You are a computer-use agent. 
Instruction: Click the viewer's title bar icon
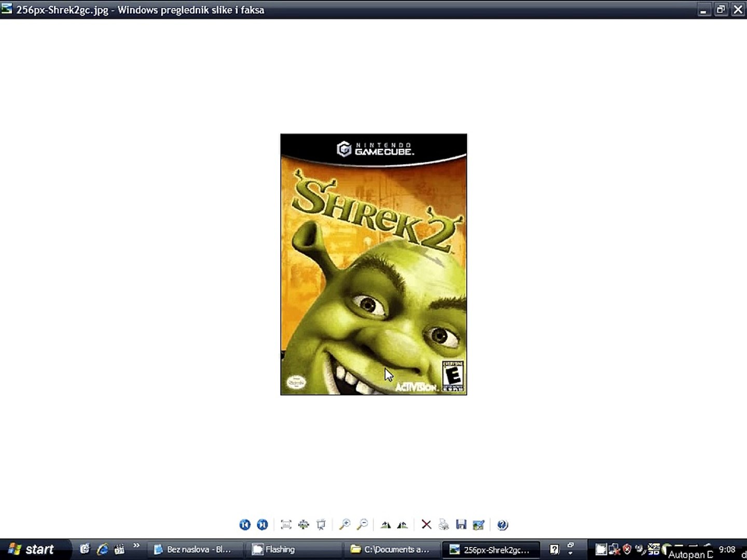tap(7, 9)
